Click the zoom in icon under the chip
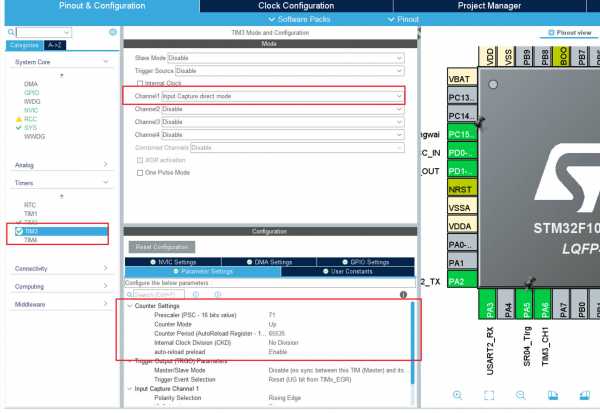Viewport: 600px width, 413px height. [x=457, y=395]
